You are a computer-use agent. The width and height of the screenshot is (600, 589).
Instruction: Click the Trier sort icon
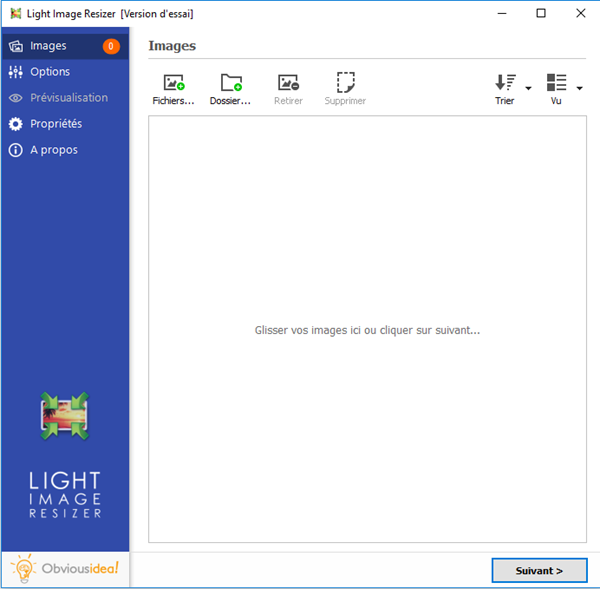[505, 82]
